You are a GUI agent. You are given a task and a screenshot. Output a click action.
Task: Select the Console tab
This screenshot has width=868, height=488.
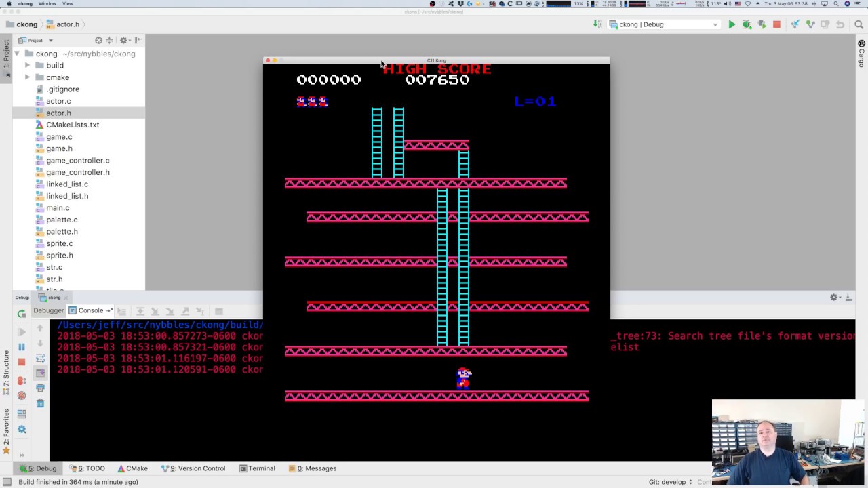click(x=91, y=310)
